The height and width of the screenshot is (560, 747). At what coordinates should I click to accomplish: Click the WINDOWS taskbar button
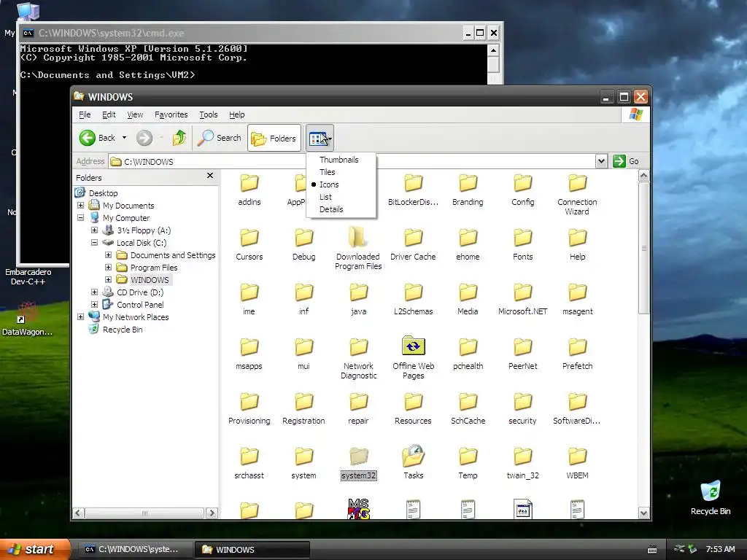tap(252, 550)
